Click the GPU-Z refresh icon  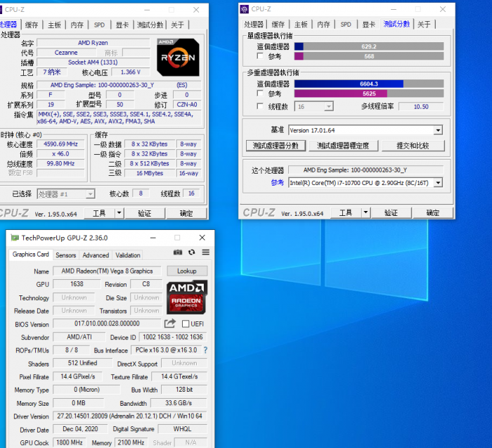pos(192,252)
